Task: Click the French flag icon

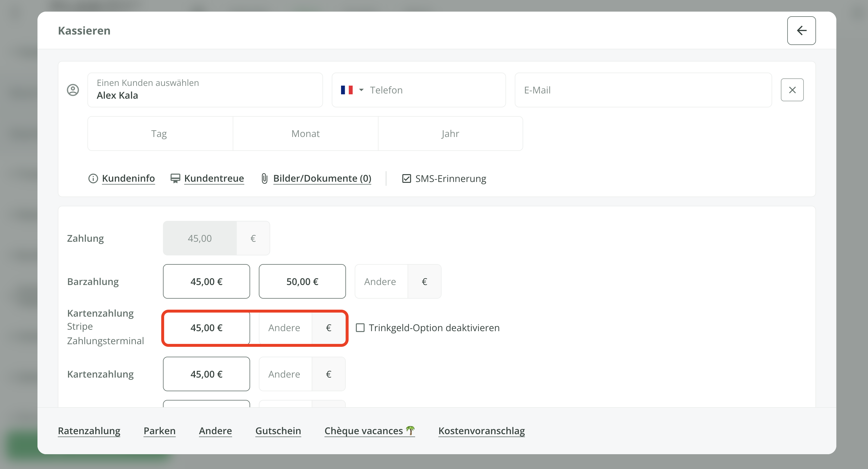Action: point(346,90)
